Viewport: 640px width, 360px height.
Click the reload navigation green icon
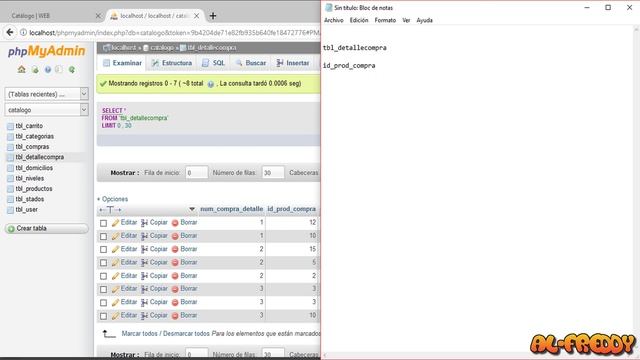click(72, 70)
